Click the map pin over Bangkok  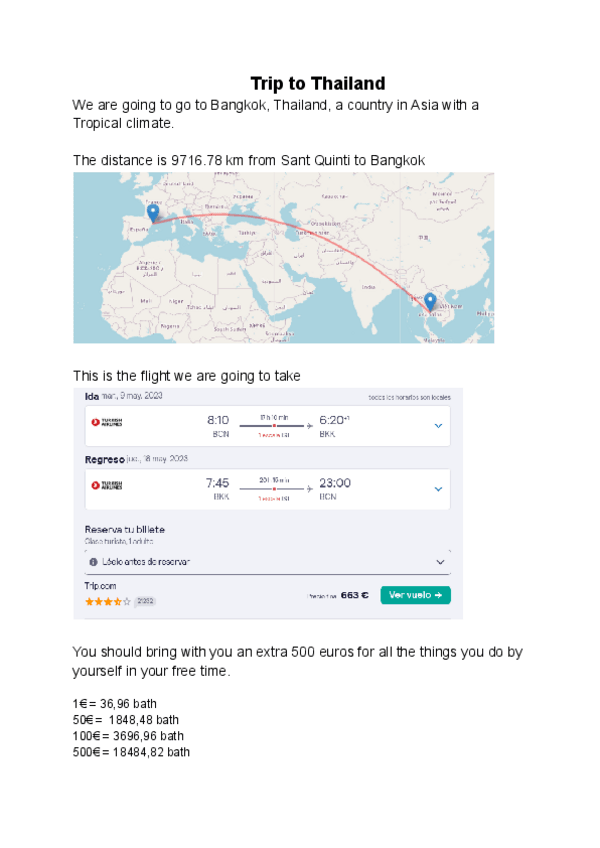(x=430, y=300)
